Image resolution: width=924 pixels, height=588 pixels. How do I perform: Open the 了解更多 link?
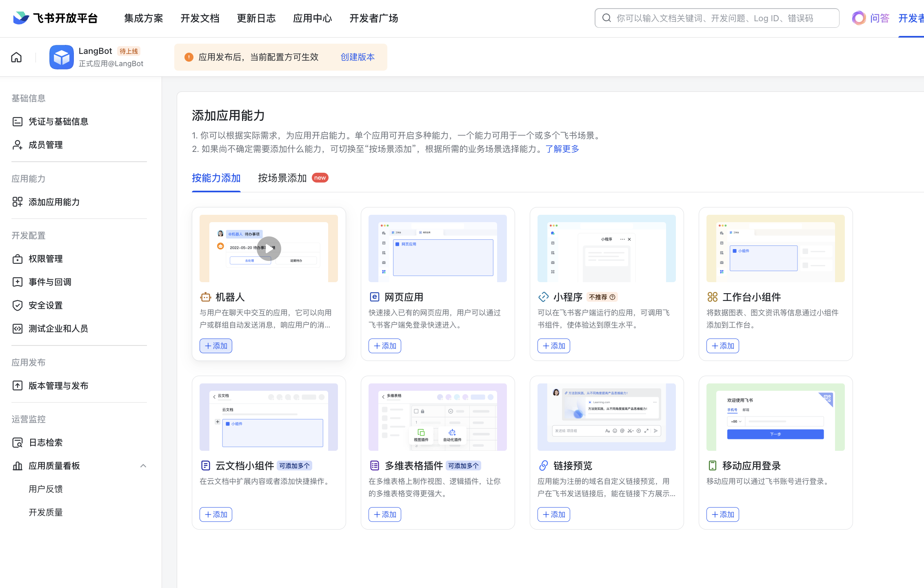coord(562,149)
